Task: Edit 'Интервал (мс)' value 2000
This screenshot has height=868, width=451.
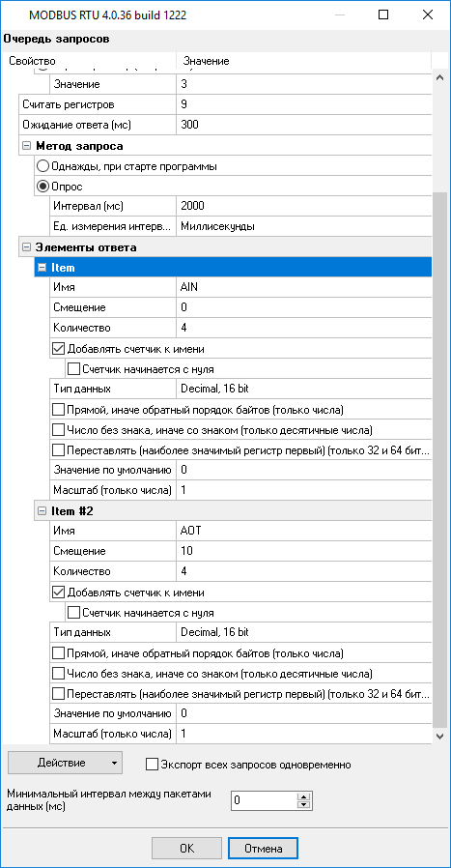Action: 303,206
